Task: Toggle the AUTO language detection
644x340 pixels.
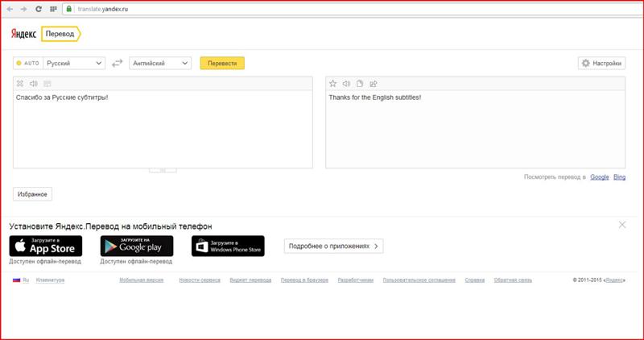Action: (x=28, y=63)
